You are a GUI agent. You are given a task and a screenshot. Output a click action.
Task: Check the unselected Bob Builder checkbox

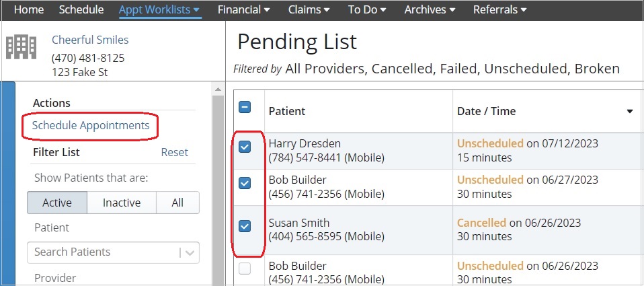(245, 269)
